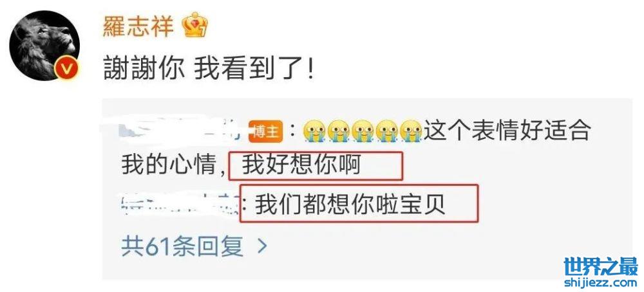Click the orange V verified badge
This screenshot has height=292, width=644.
point(66,68)
